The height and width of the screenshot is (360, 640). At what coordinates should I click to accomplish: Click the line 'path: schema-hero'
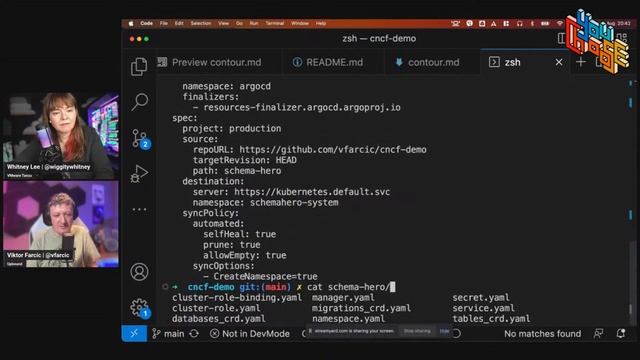click(237, 171)
